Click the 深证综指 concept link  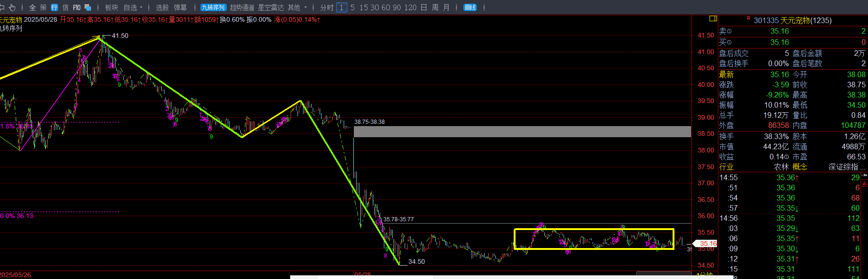[843, 167]
